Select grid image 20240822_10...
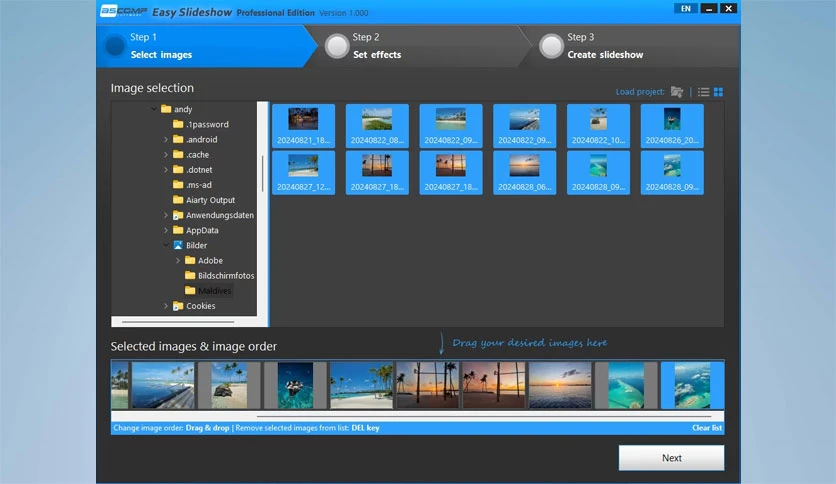 pos(598,126)
